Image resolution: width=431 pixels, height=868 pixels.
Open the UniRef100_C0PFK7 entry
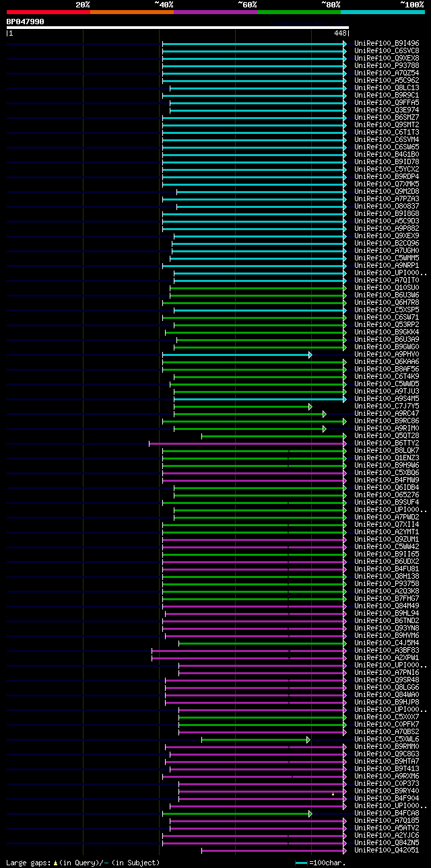point(387,724)
